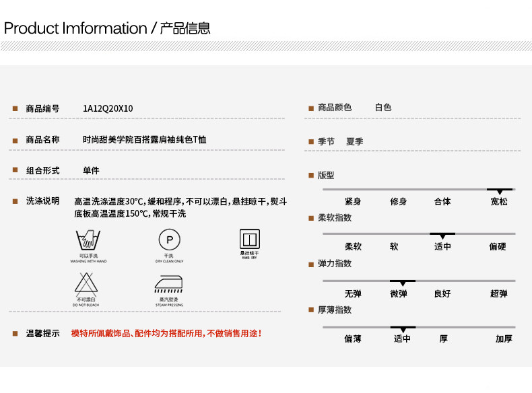
Task: Click the 宽松 fit label
Action: pyautogui.click(x=499, y=201)
